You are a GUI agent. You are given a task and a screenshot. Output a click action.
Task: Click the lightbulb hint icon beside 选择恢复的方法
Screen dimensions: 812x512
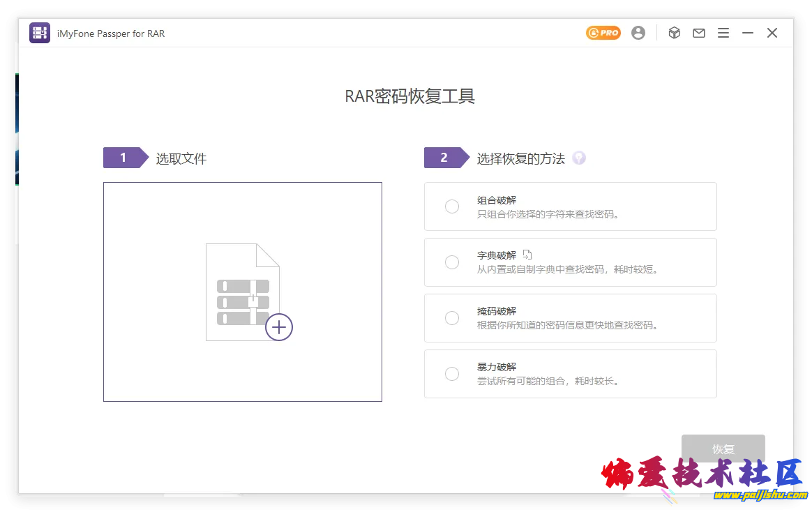click(579, 158)
